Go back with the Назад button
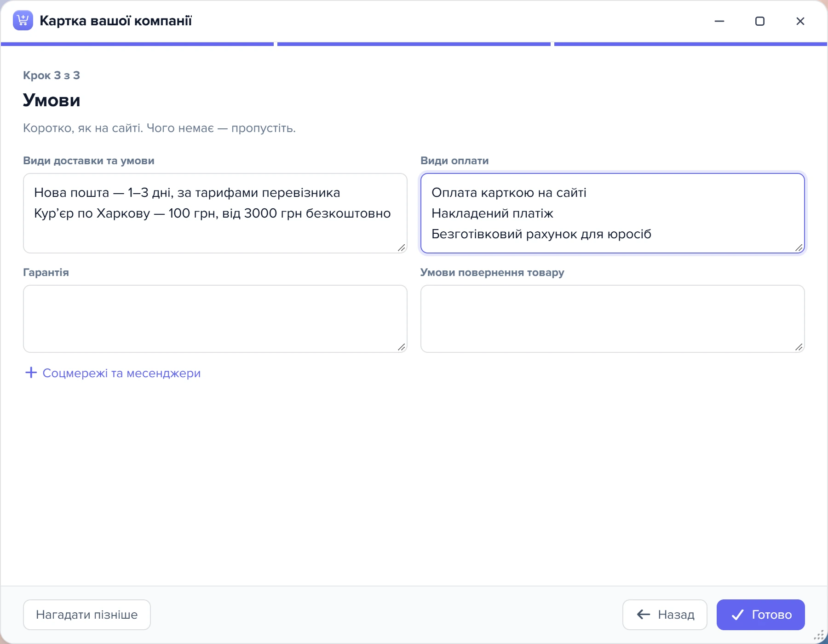This screenshot has width=828, height=644. (665, 615)
